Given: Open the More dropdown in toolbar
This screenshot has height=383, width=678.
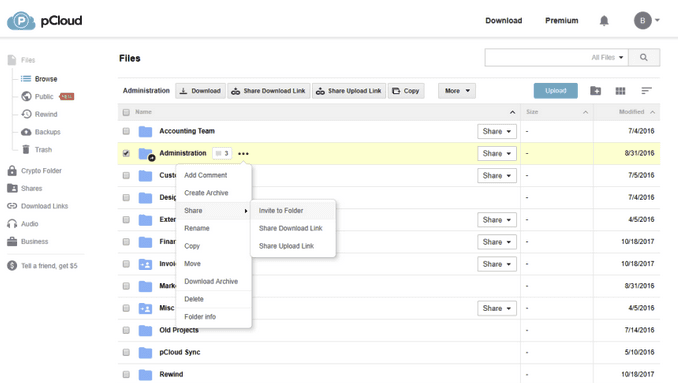Looking at the screenshot, I should (457, 91).
